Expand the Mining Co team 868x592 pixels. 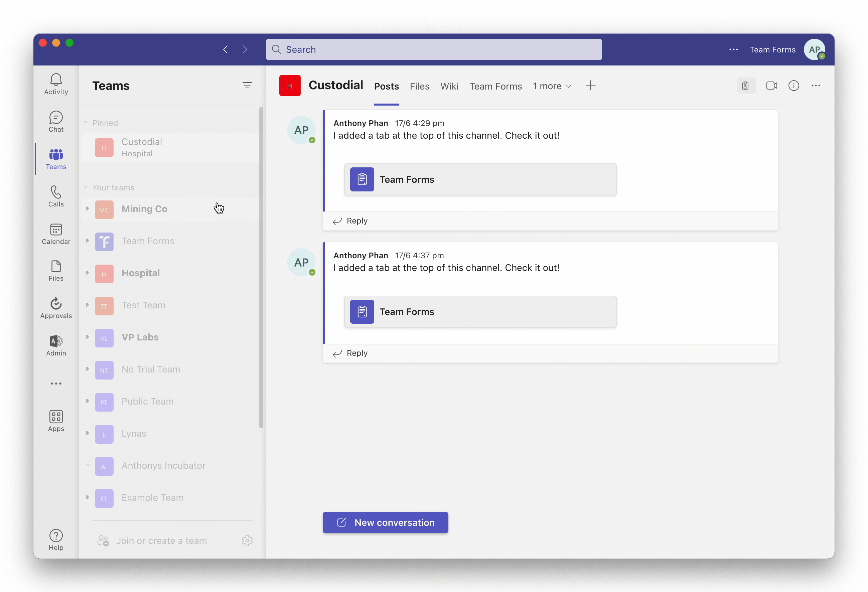point(88,209)
